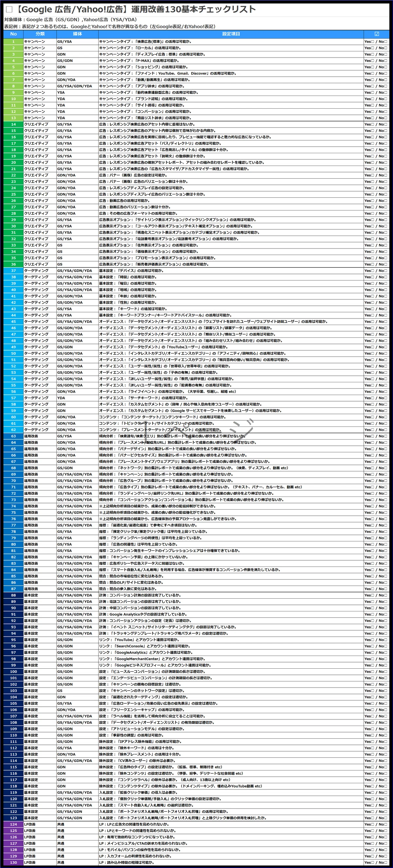This screenshot has height=868, width=393.
Task: Select '運用改善' category cell in row 63
Action: (x=40, y=436)
